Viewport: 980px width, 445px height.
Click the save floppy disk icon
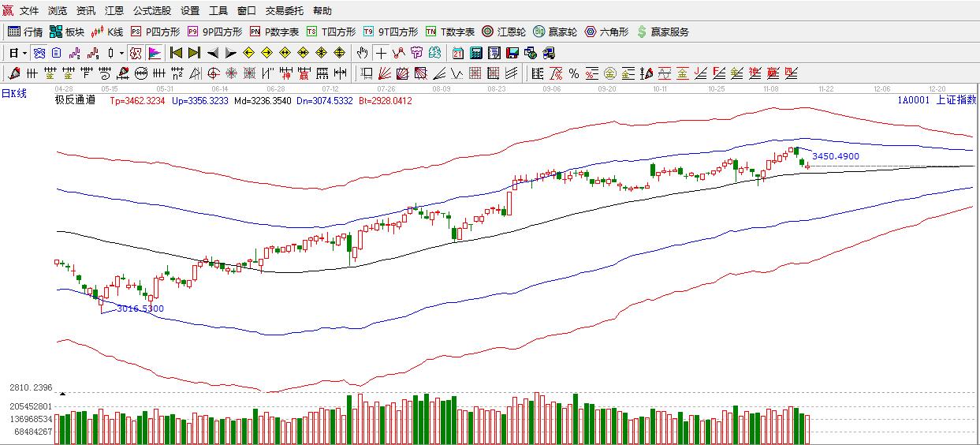[x=512, y=53]
